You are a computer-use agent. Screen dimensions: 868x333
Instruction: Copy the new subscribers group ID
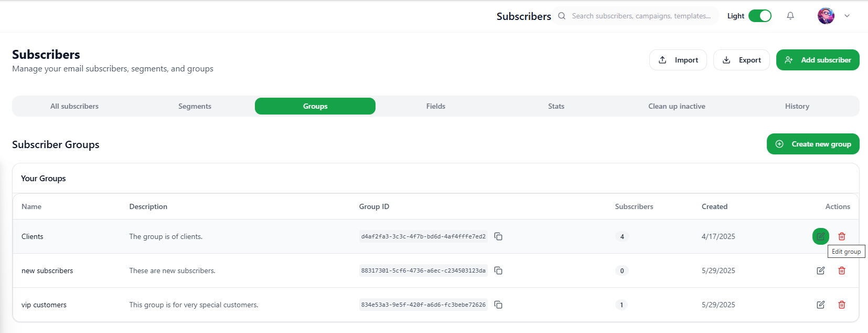[498, 270]
